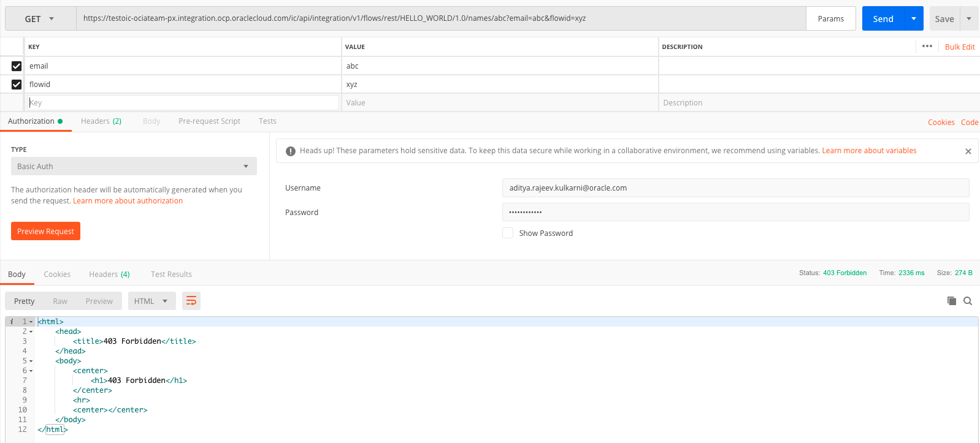
Task: Click the abc value cell
Action: point(499,66)
